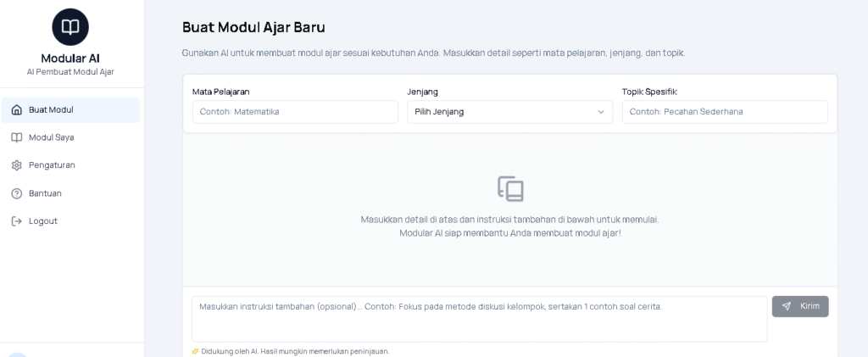Focus the Mata Pelajaran input field
Screen dimensions: 868x357
tap(294, 112)
